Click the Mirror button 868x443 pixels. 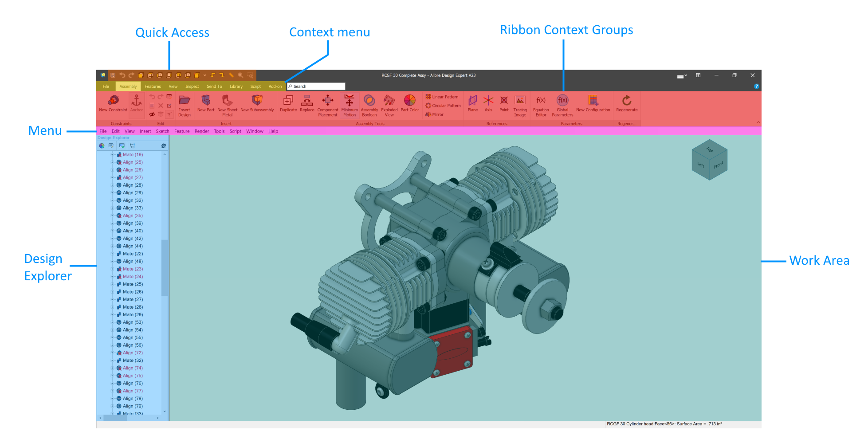(435, 114)
